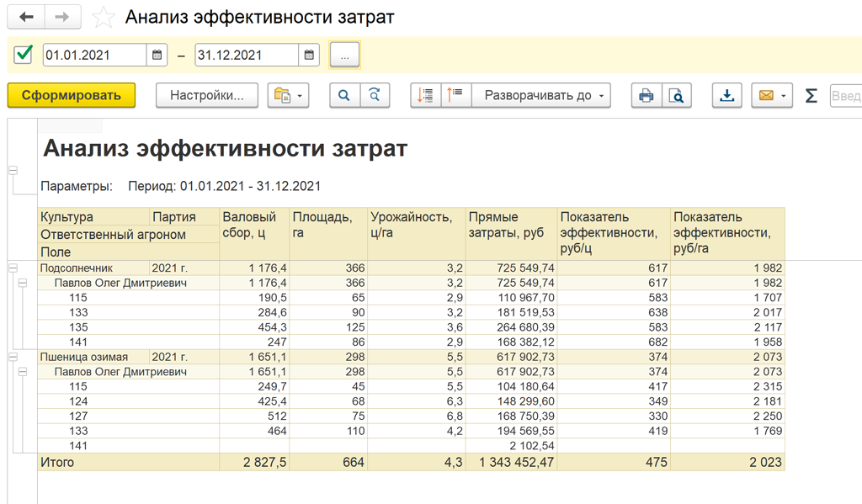Click the print report icon

[x=646, y=96]
